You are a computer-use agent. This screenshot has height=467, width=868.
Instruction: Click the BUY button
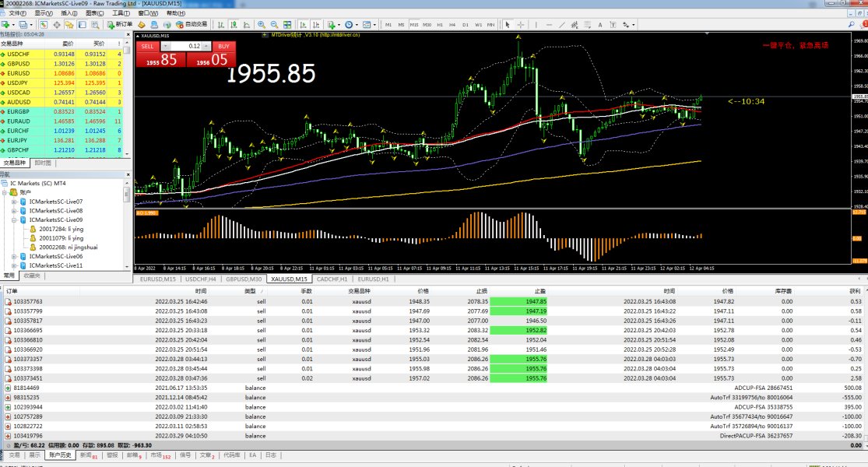coord(223,46)
